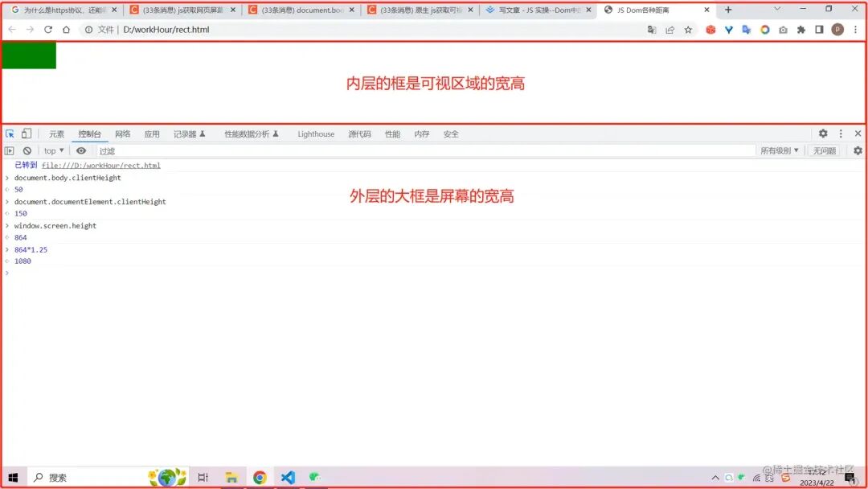Open the profile avatar P
This screenshot has width=868, height=489.
pos(837,29)
